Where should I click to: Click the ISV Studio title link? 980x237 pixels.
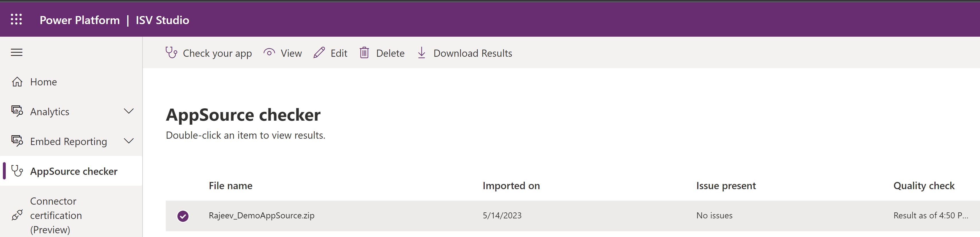pyautogui.click(x=162, y=20)
